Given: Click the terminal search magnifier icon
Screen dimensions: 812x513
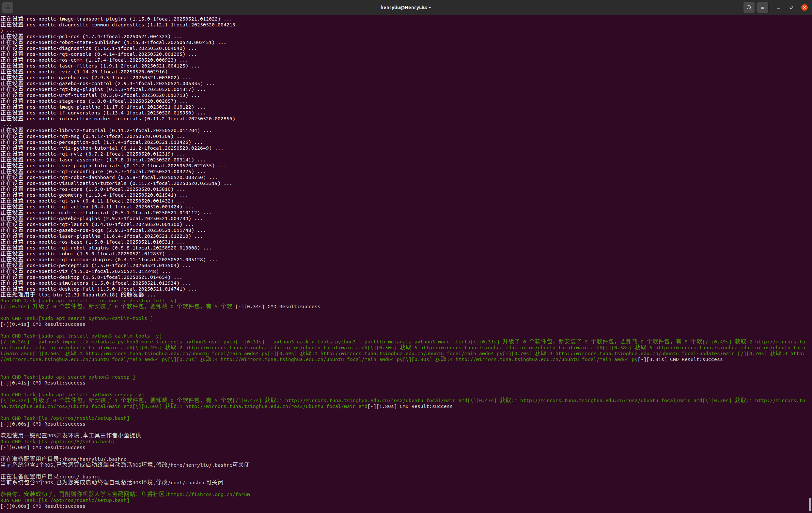Looking at the screenshot, I should click(749, 8).
